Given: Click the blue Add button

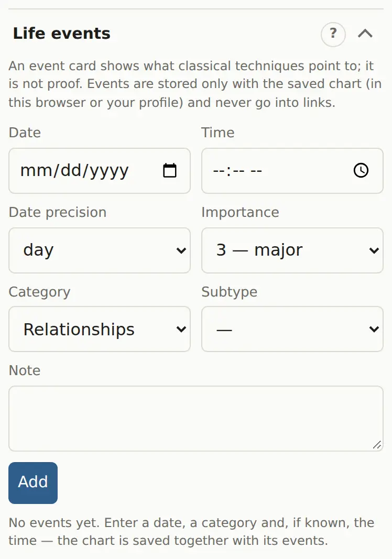Looking at the screenshot, I should click(x=33, y=483).
